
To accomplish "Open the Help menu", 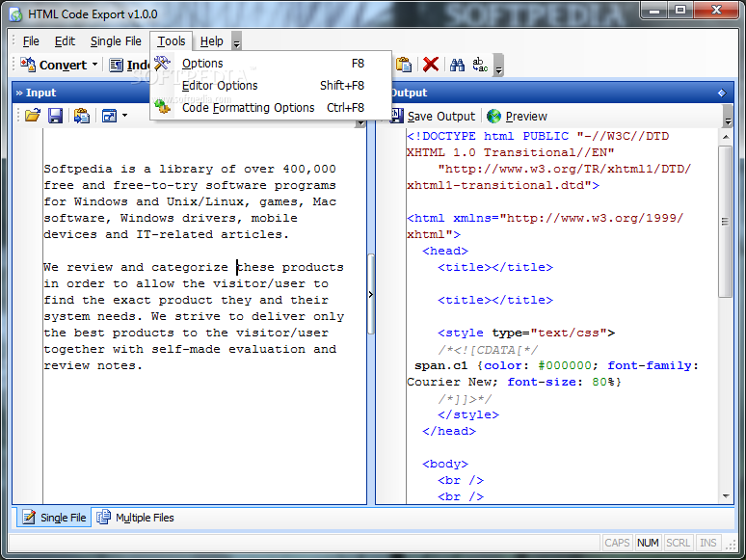I will [211, 41].
